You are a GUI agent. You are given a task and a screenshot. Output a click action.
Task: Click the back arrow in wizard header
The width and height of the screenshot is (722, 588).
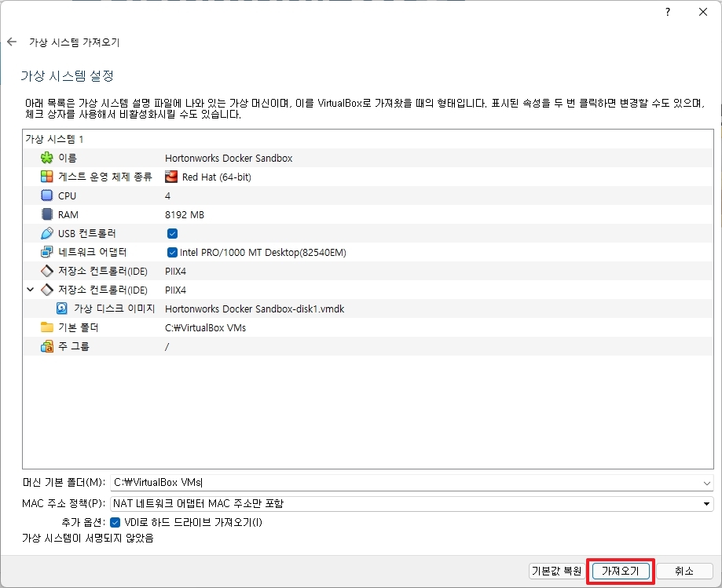[x=12, y=42]
